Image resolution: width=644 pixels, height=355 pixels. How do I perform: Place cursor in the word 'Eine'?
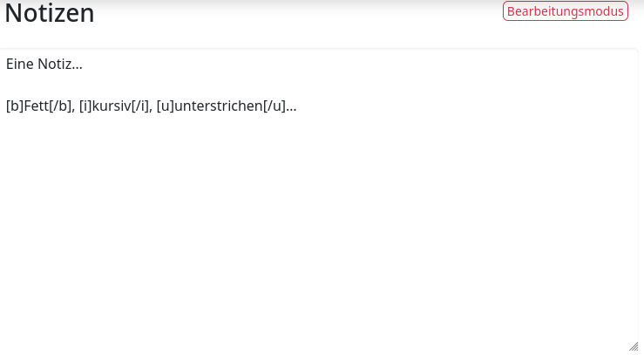tap(20, 64)
